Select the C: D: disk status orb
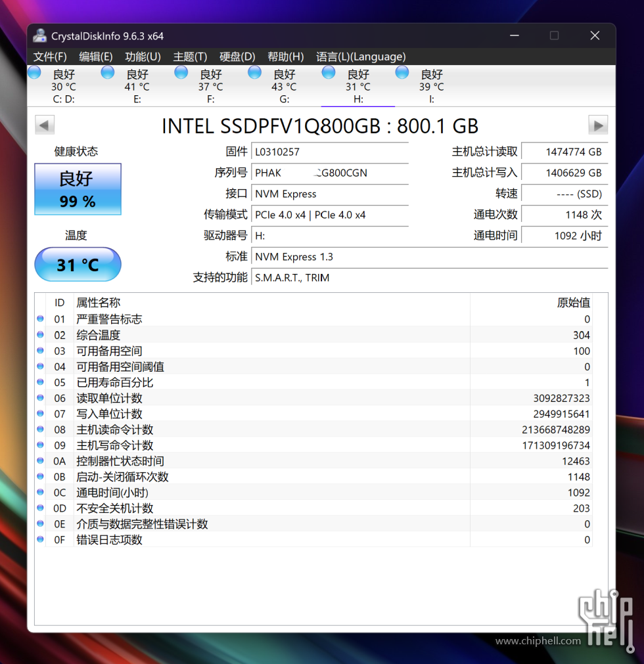This screenshot has width=644, height=664. point(34,72)
